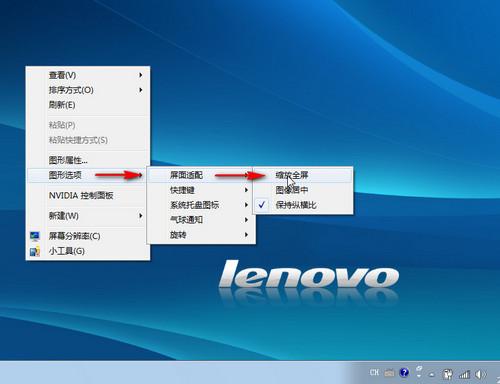Open NVIDIA 控制面板 from the menu
500x384 pixels.
point(88,195)
